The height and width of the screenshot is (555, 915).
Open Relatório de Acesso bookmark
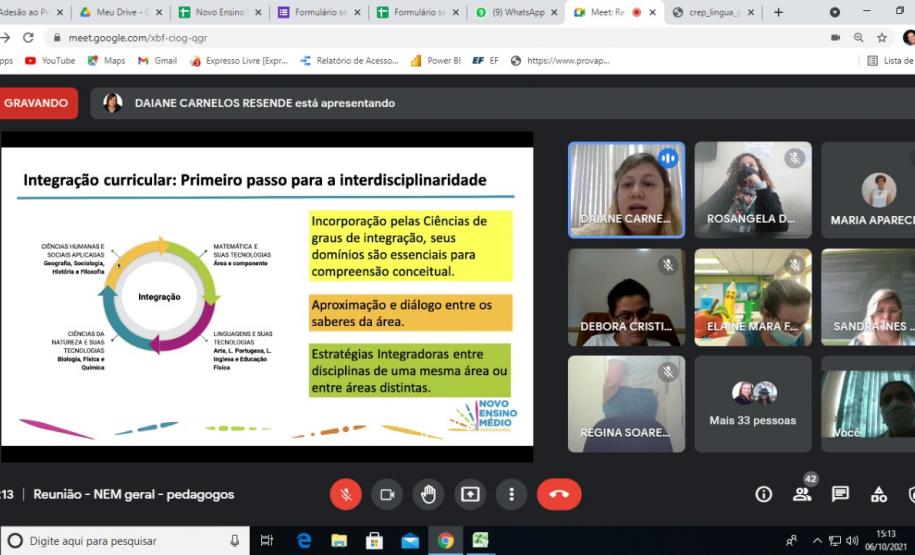click(x=349, y=61)
